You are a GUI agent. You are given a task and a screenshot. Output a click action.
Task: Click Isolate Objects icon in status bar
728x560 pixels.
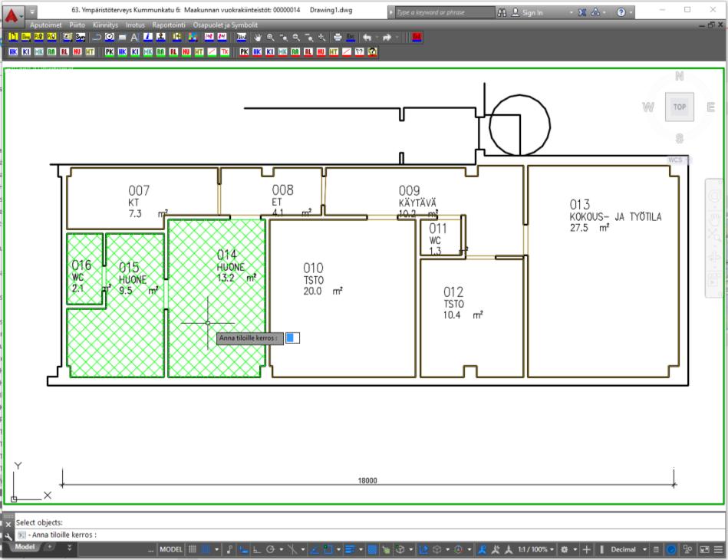pos(687,550)
